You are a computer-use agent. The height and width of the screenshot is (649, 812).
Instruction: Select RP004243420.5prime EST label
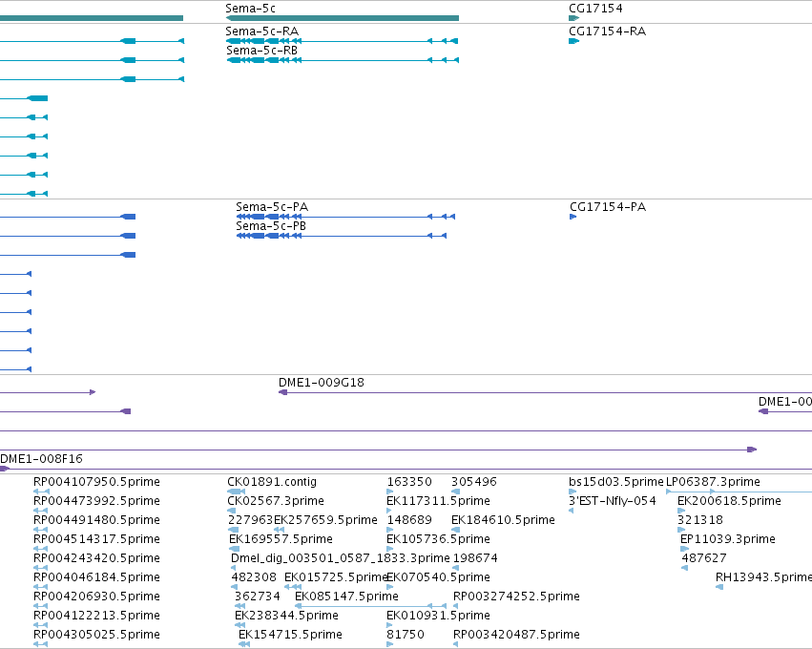[x=96, y=558]
